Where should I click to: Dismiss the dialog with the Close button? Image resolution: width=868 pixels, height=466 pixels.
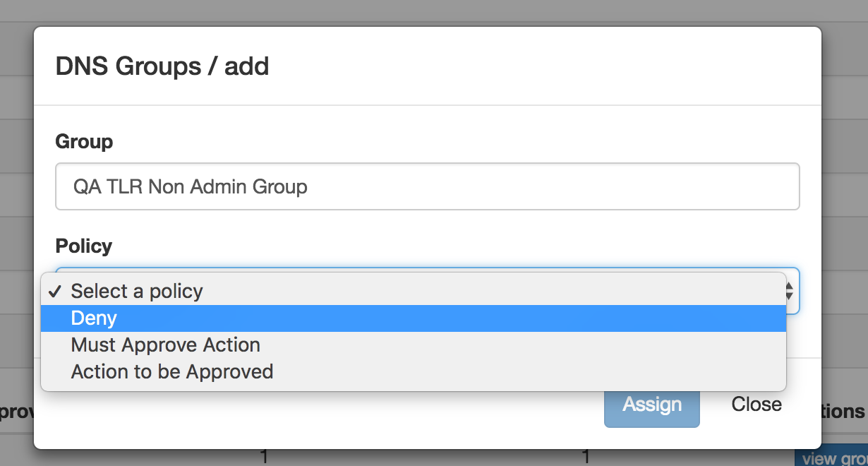point(757,405)
